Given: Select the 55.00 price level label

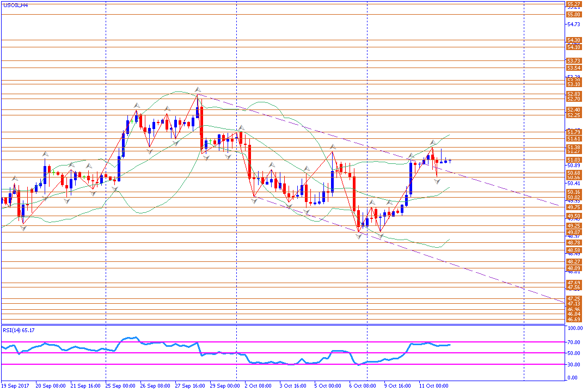Looking at the screenshot, I should tap(574, 15).
